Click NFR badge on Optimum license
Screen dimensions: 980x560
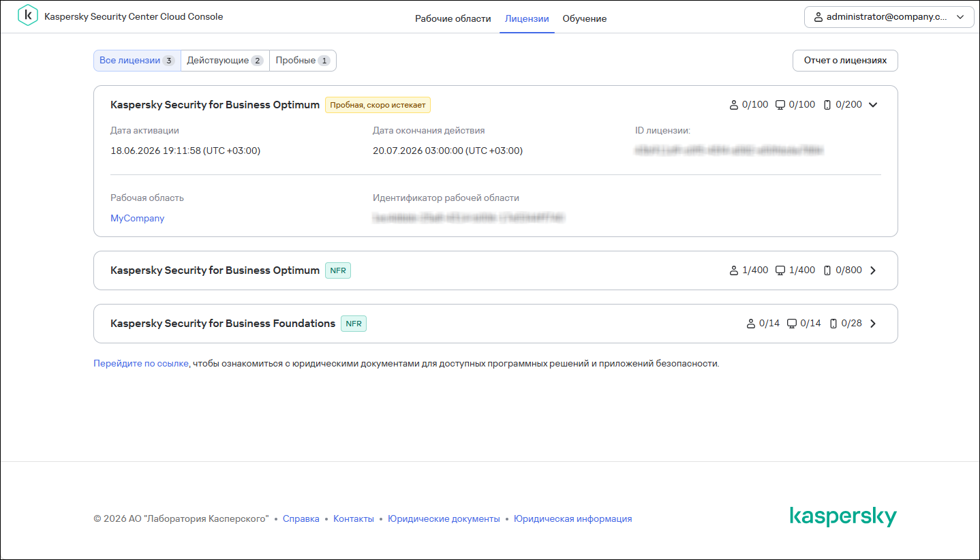pos(338,270)
